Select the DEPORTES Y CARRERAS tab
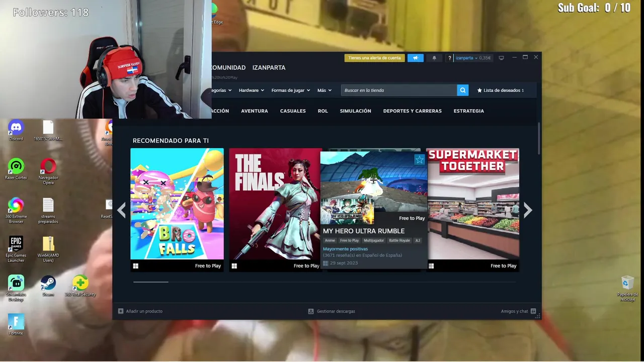 point(412,111)
